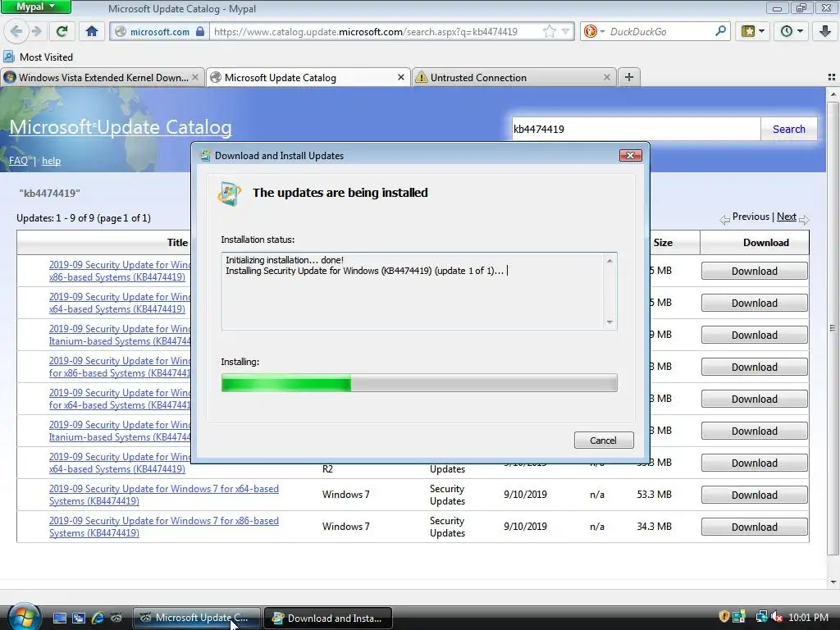Download Windows 7 x64-based 53.3 MB update
Viewport: 840px width, 630px height.
pos(755,495)
